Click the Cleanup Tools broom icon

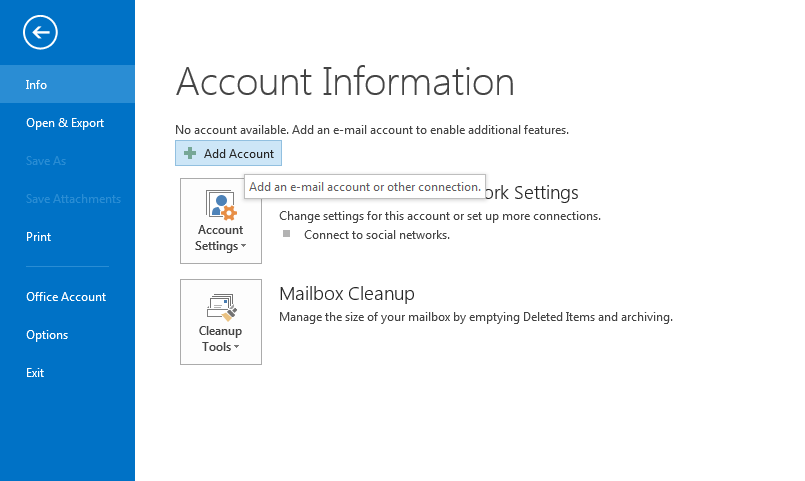pyautogui.click(x=221, y=307)
